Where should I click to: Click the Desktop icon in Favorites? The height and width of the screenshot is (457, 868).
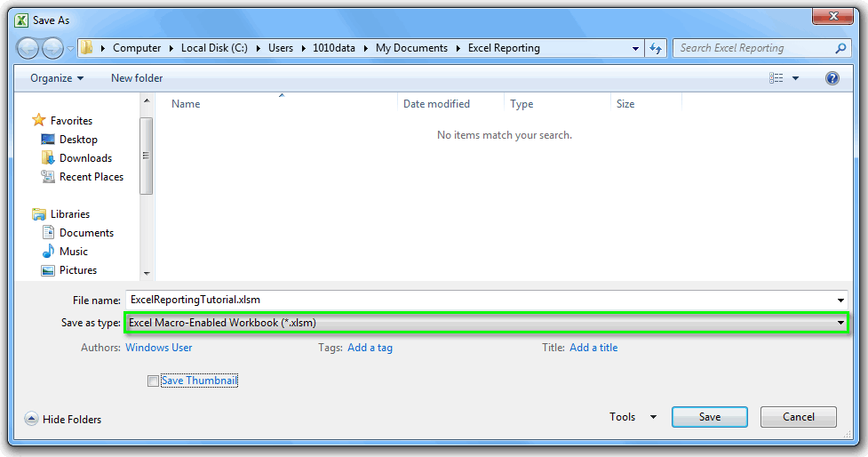(x=48, y=139)
